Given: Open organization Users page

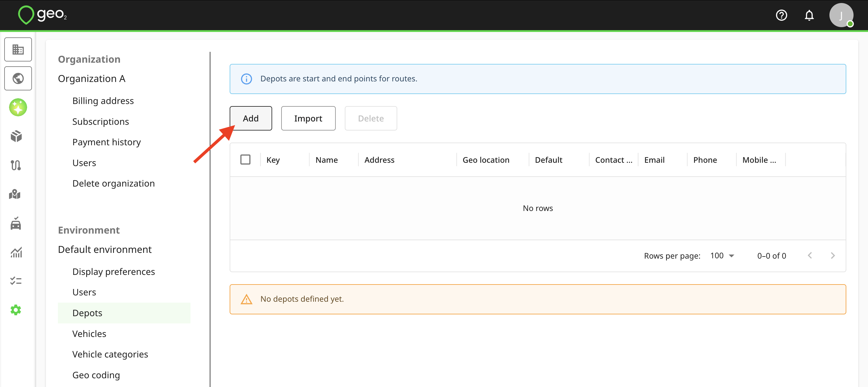Looking at the screenshot, I should pyautogui.click(x=84, y=163).
